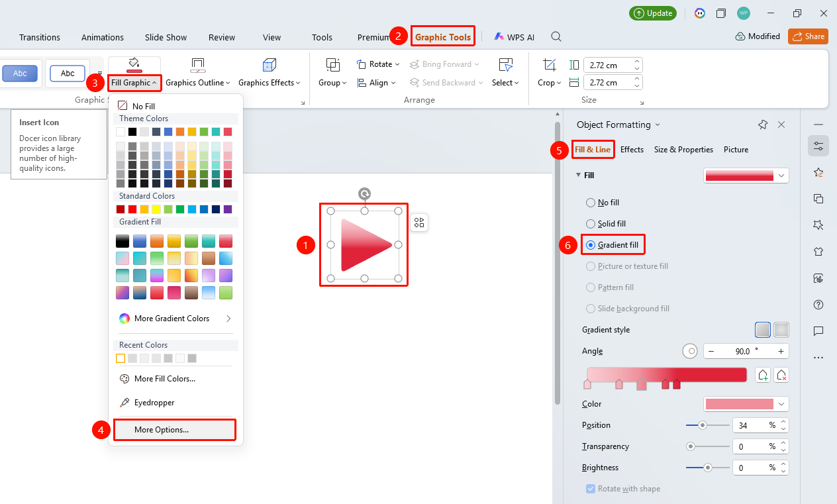Open the comments sidebar icon
Screen dimensions: 837x504
(818, 331)
